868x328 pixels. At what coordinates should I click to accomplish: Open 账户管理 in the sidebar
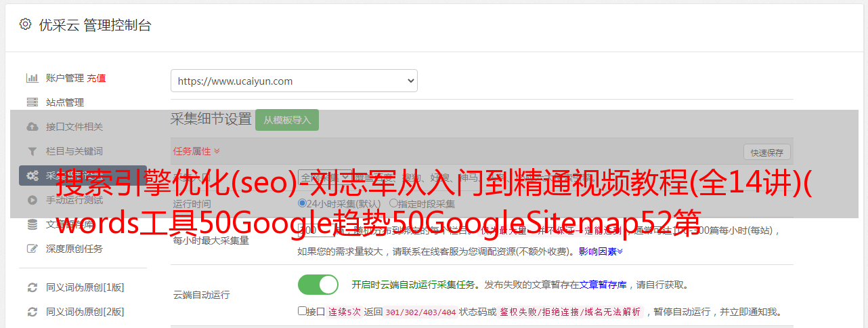point(65,78)
